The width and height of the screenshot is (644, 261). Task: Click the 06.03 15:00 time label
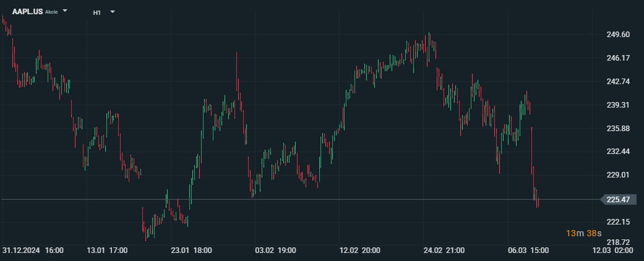528,250
